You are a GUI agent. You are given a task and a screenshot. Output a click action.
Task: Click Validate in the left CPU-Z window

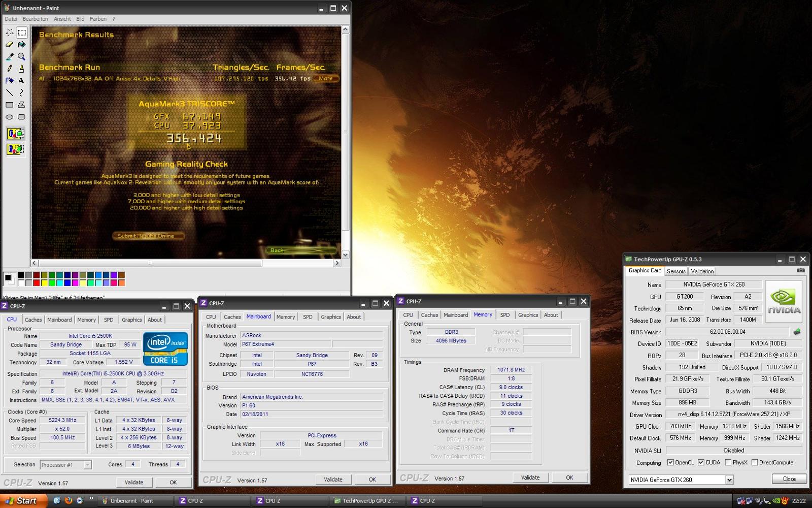coord(134,483)
